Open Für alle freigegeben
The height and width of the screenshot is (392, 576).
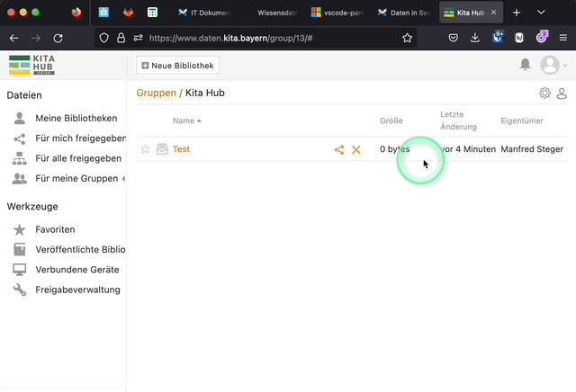tap(78, 158)
